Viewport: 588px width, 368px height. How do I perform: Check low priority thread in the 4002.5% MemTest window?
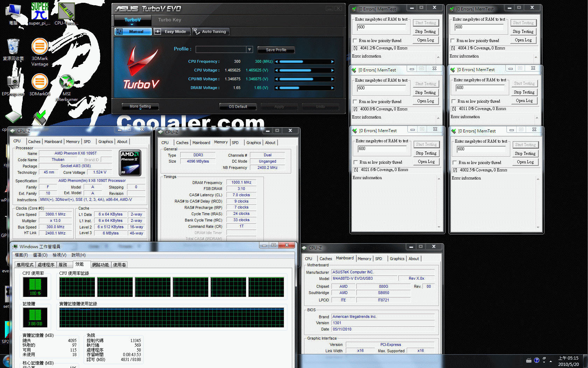pyautogui.click(x=455, y=163)
